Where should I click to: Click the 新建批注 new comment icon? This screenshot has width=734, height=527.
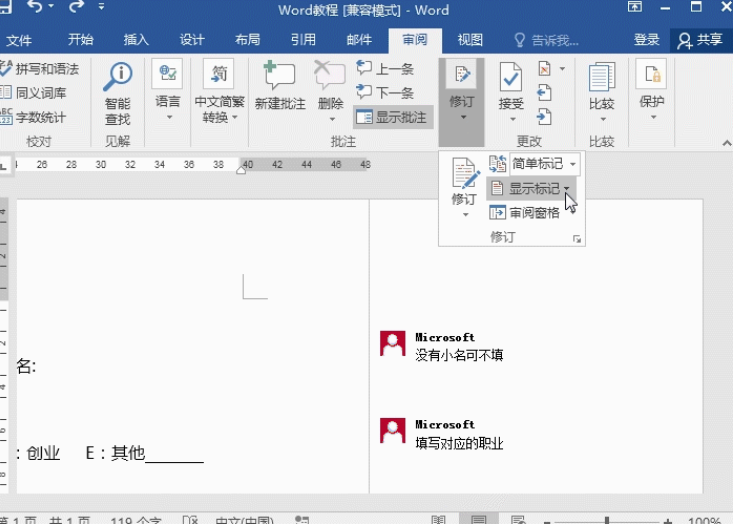(279, 75)
